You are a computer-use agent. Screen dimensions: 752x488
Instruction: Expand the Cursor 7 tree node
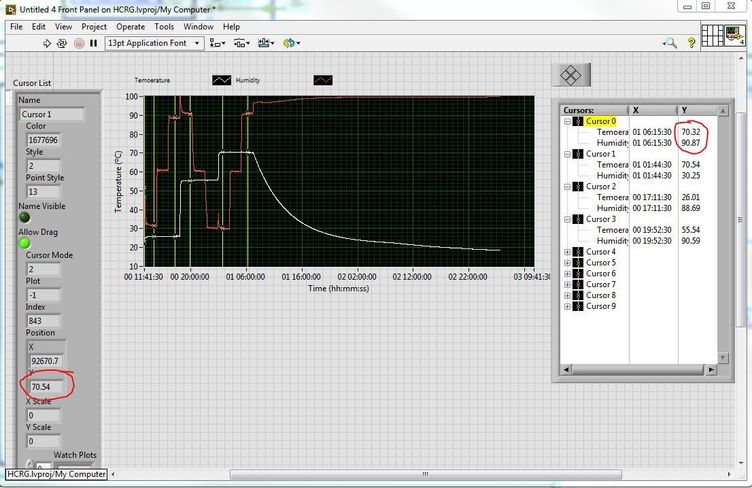[x=567, y=285]
